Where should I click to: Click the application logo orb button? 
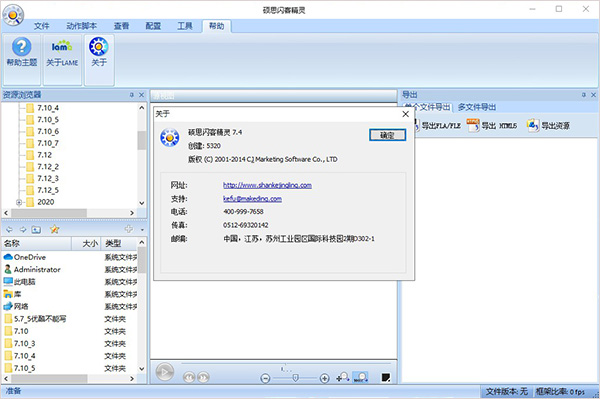point(13,15)
